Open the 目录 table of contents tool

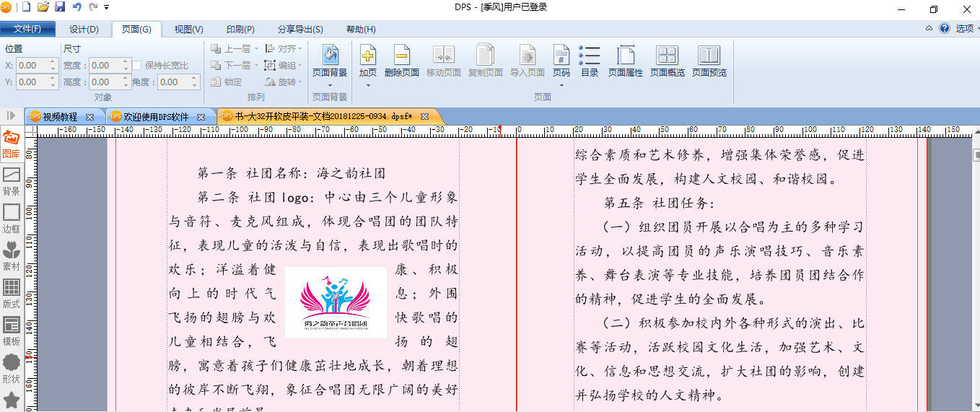coord(590,61)
